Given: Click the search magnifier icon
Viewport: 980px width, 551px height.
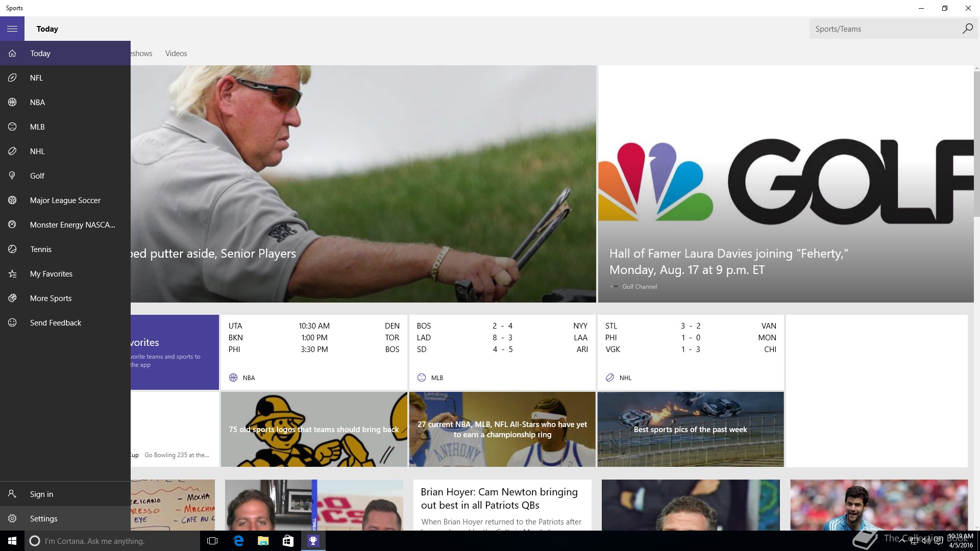Looking at the screenshot, I should pyautogui.click(x=967, y=29).
